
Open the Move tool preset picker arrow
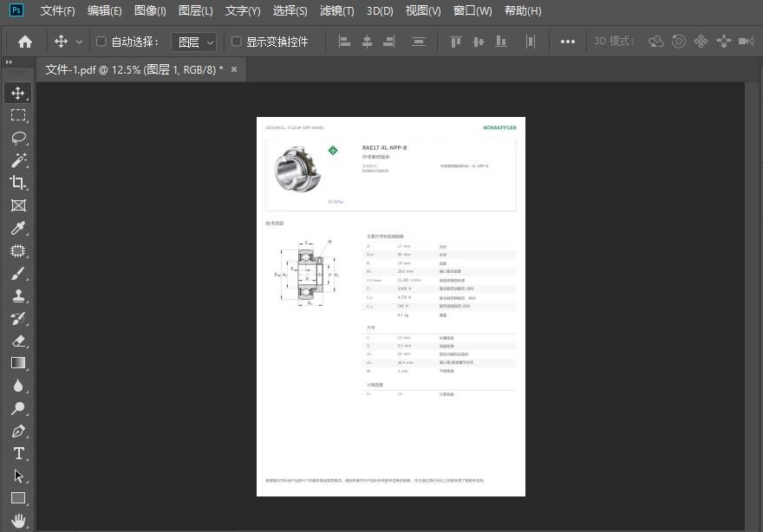click(79, 42)
